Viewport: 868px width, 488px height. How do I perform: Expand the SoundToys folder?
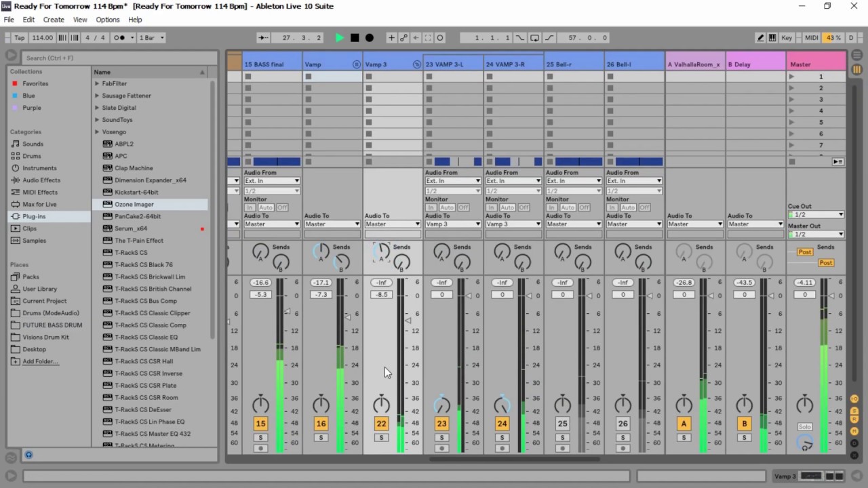(x=97, y=120)
